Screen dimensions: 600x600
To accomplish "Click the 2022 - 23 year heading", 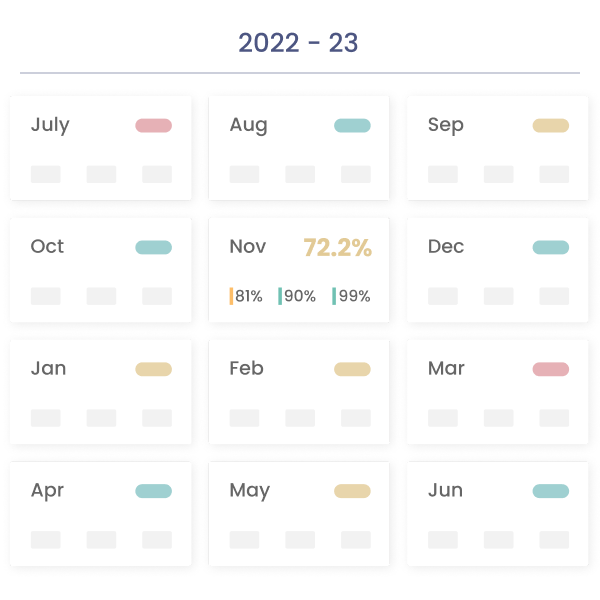I will [x=298, y=43].
